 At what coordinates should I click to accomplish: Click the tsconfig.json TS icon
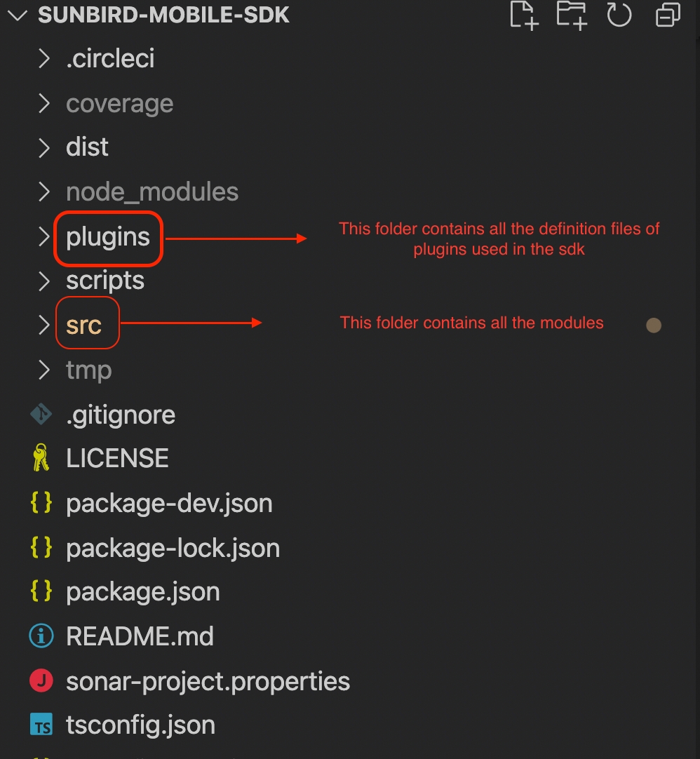(41, 725)
